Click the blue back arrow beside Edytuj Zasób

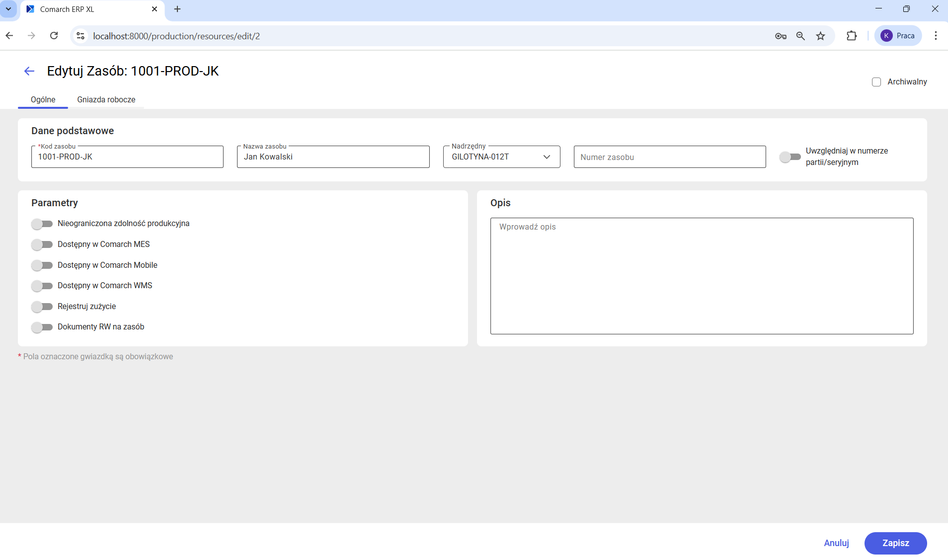point(29,71)
